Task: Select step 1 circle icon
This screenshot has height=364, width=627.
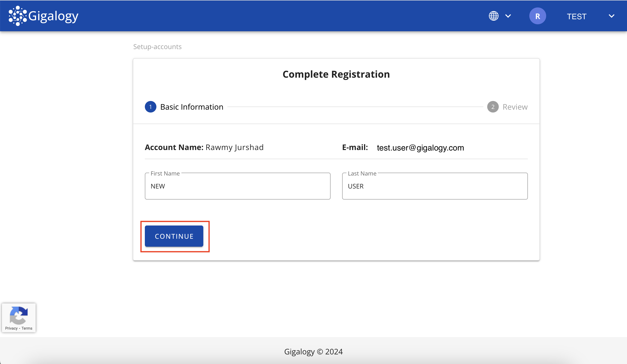Action: click(x=151, y=107)
